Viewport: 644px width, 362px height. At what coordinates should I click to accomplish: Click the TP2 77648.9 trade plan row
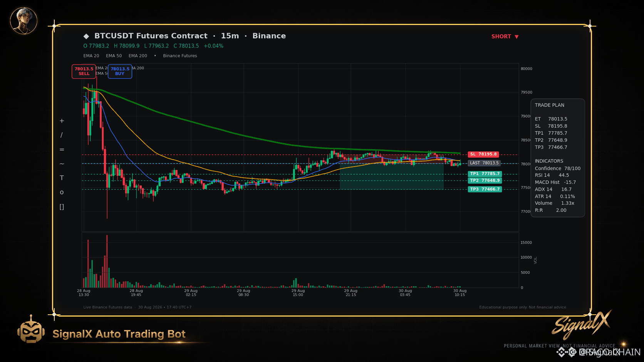point(551,140)
